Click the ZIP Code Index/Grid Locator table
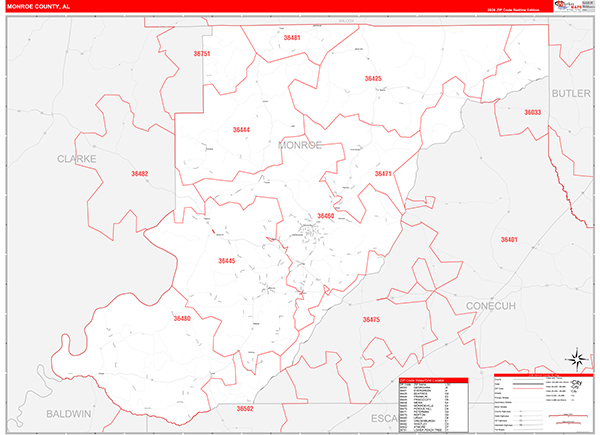 (434, 405)
